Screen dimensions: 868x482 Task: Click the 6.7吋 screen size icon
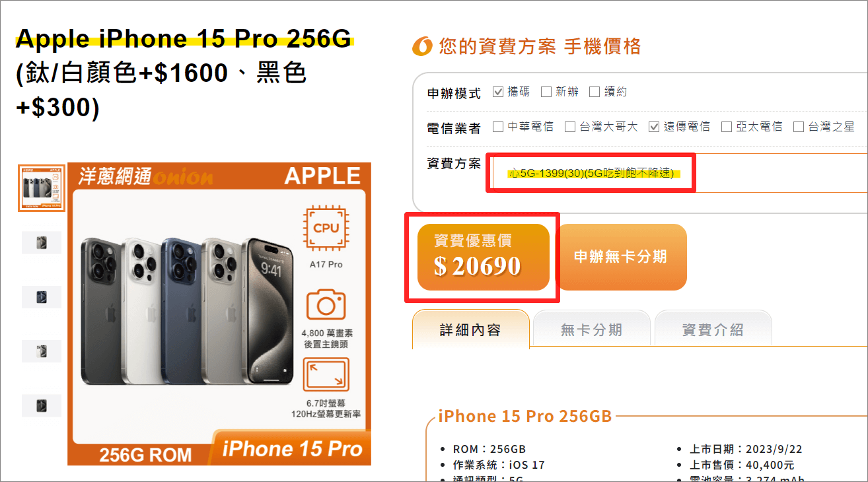pyautogui.click(x=326, y=374)
